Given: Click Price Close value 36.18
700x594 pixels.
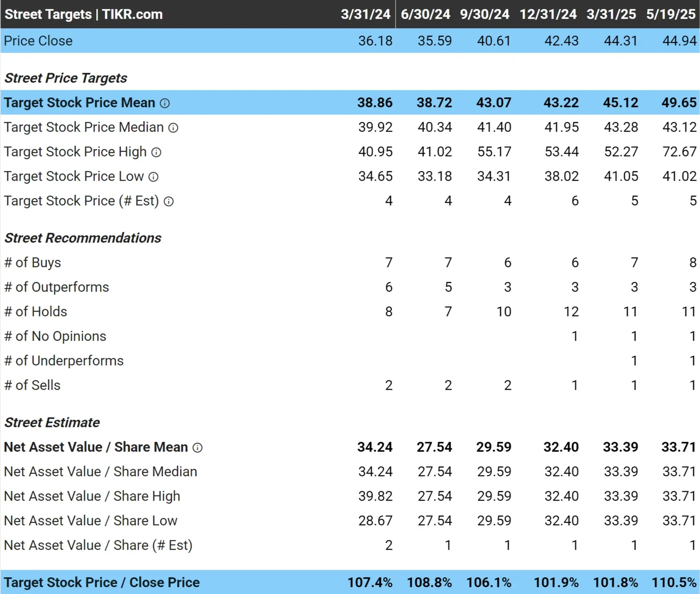Looking at the screenshot, I should [375, 41].
